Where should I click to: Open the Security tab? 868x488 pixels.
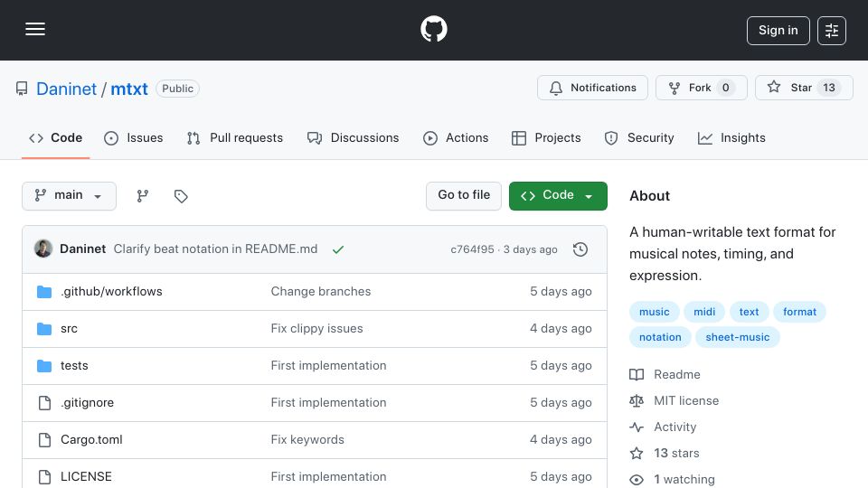[639, 137]
